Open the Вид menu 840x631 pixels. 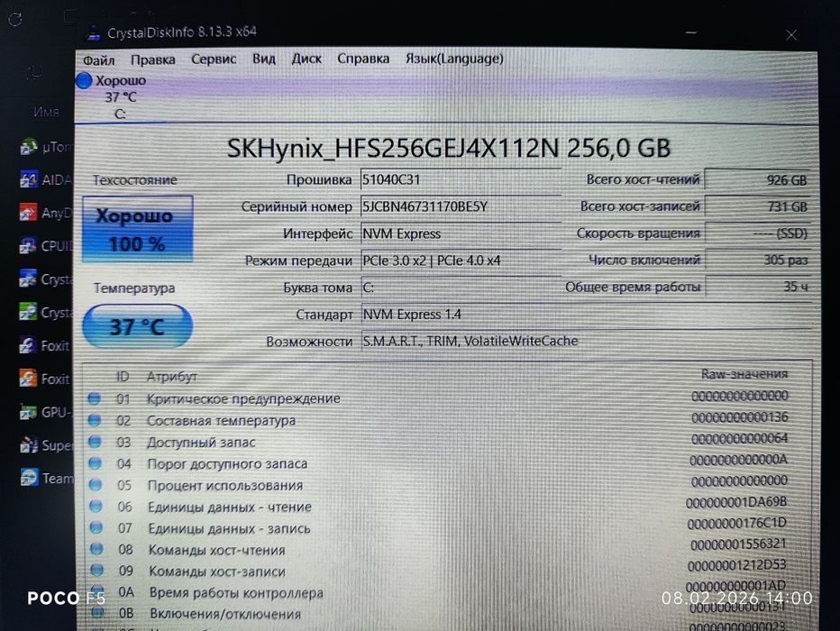point(264,59)
